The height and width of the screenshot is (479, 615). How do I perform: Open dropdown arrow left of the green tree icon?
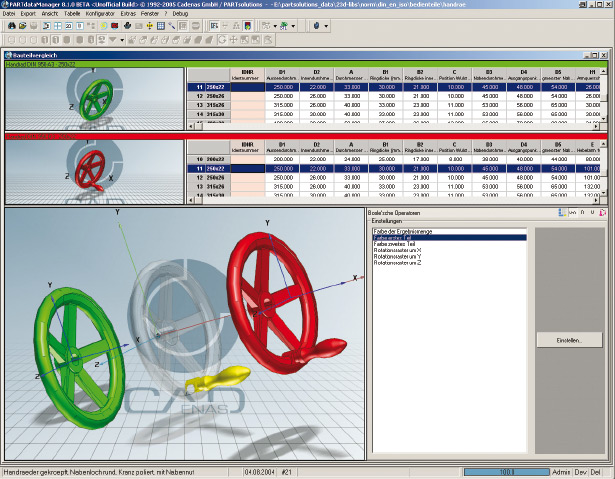pyautogui.click(x=275, y=26)
